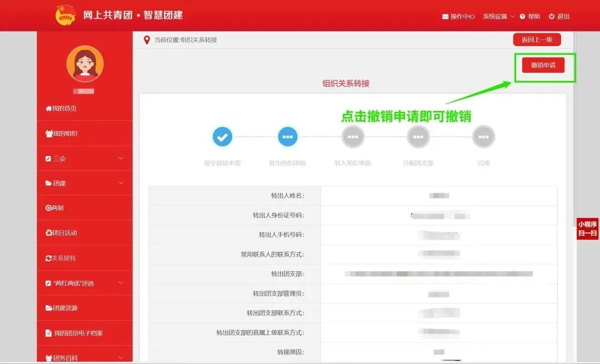Click the 我的团员电子档案 document icon
The image size is (600, 364).
(48, 333)
